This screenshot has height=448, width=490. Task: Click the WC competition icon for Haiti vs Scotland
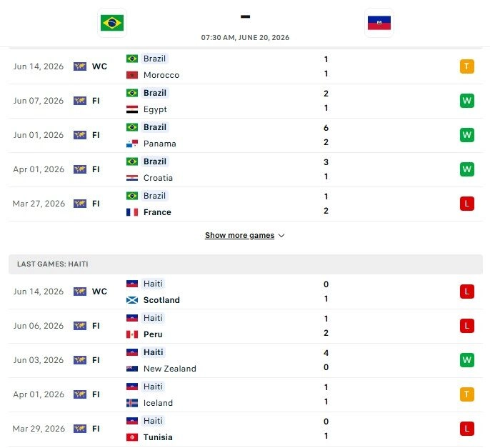pyautogui.click(x=80, y=292)
